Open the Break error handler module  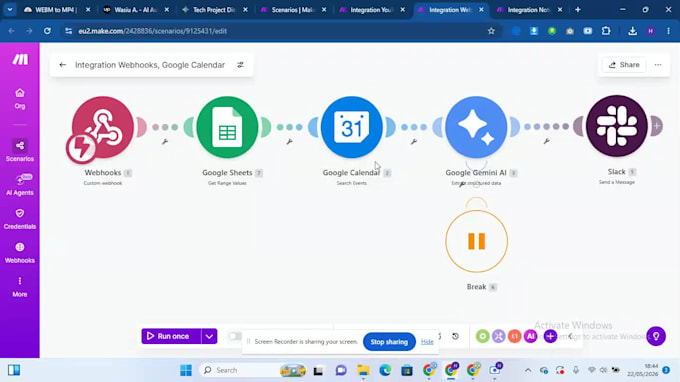[476, 242]
